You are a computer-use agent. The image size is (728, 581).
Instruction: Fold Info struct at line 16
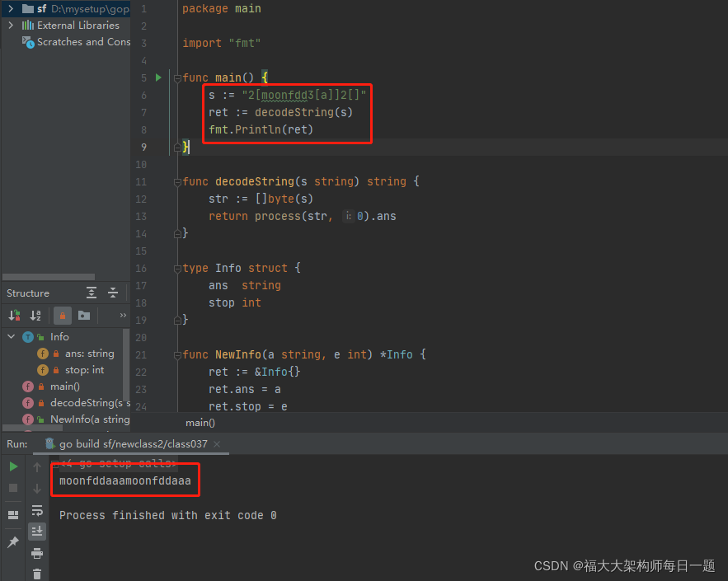177,268
